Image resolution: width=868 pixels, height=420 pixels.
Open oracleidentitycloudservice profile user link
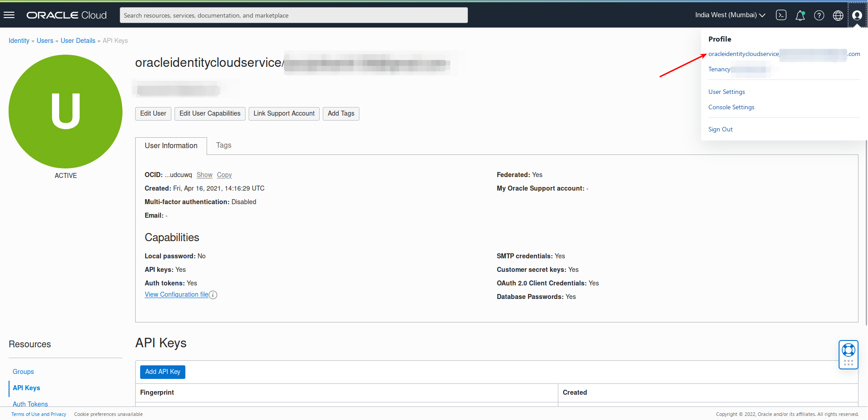(784, 54)
